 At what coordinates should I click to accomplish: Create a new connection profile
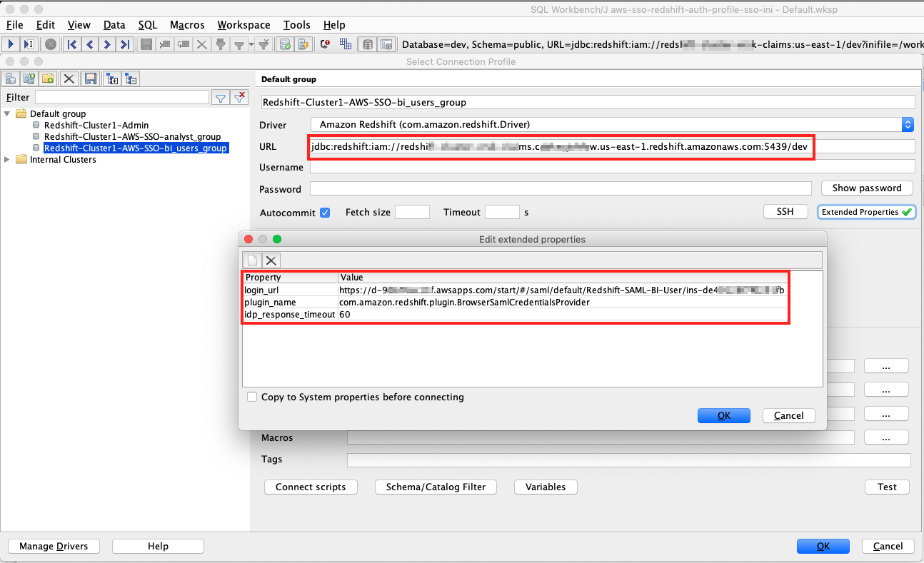[x=11, y=78]
